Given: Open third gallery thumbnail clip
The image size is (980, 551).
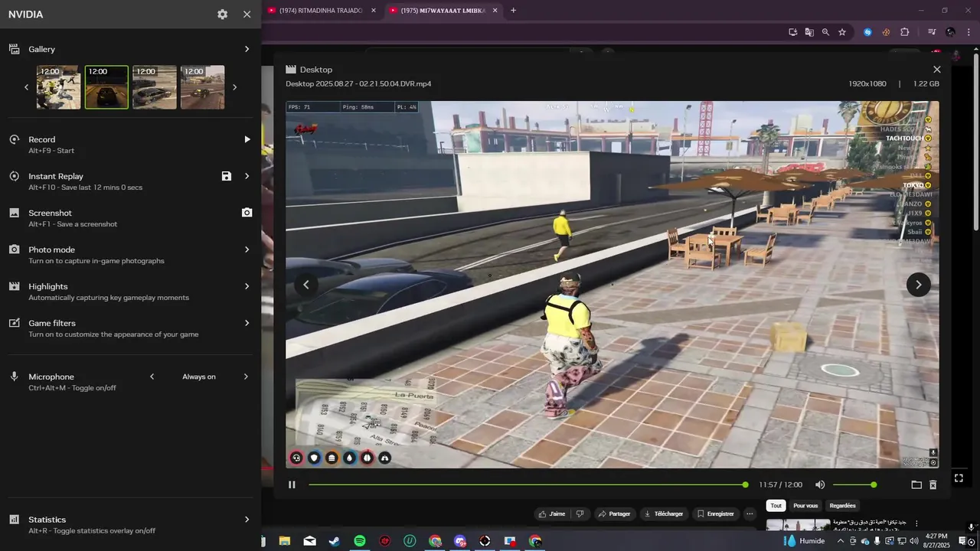Looking at the screenshot, I should pos(155,87).
